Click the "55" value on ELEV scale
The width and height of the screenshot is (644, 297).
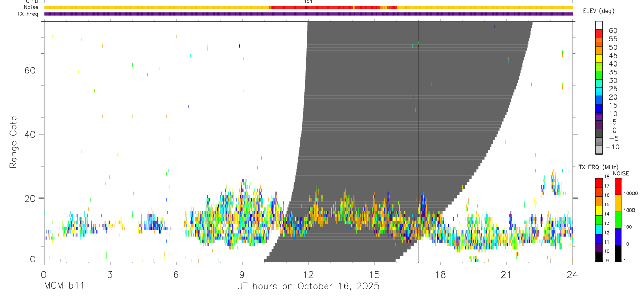613,39
